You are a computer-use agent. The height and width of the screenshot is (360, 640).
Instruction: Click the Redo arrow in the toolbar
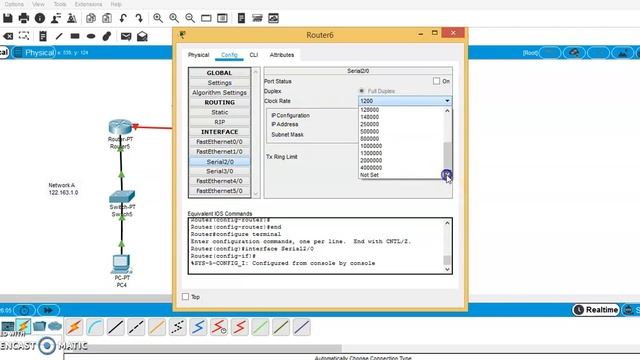point(139,18)
